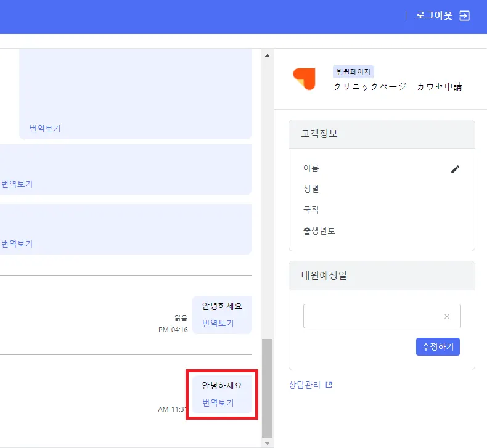Select the 출생년도 field label
The height and width of the screenshot is (448, 487).
tap(319, 231)
